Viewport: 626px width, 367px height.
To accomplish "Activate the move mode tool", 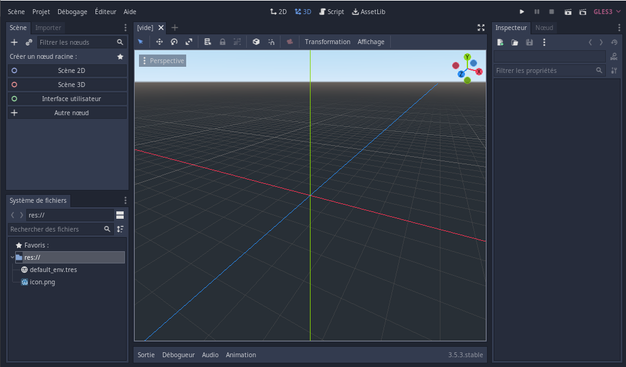I will click(x=159, y=42).
